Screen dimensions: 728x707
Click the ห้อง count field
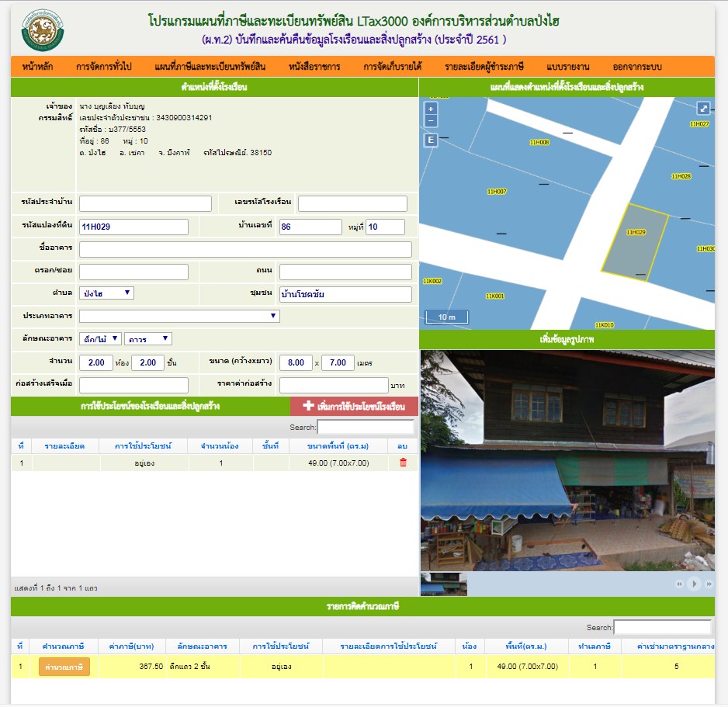pos(96,362)
